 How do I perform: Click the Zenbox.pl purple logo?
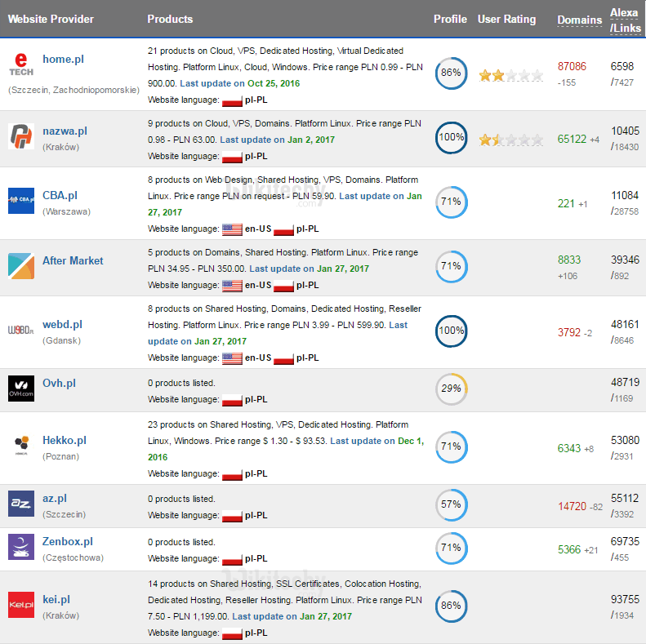20,548
